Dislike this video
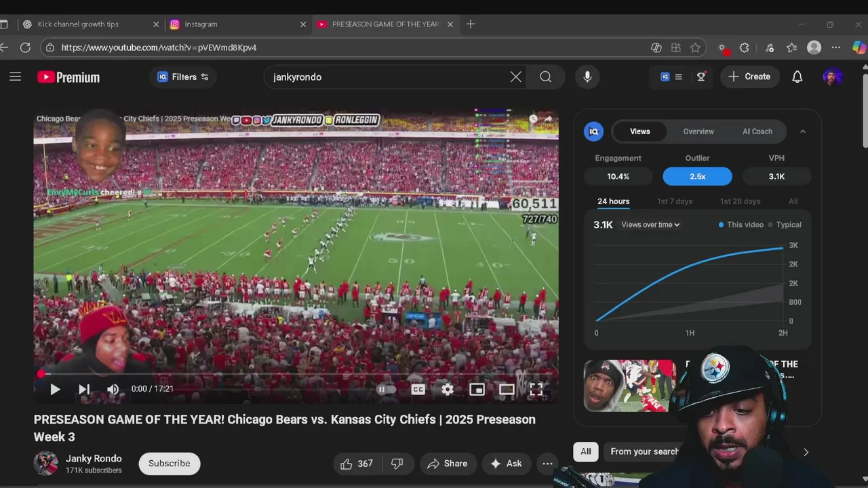This screenshot has height=488, width=868. (398, 464)
